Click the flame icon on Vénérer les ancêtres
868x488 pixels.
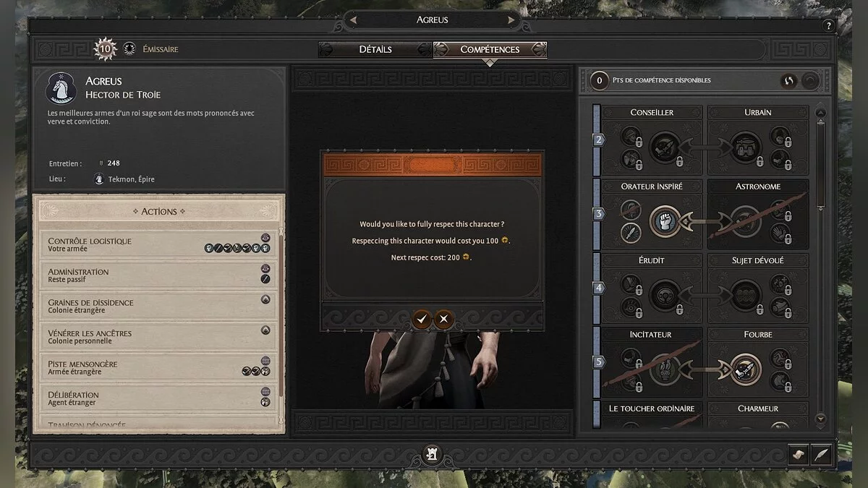tap(265, 330)
